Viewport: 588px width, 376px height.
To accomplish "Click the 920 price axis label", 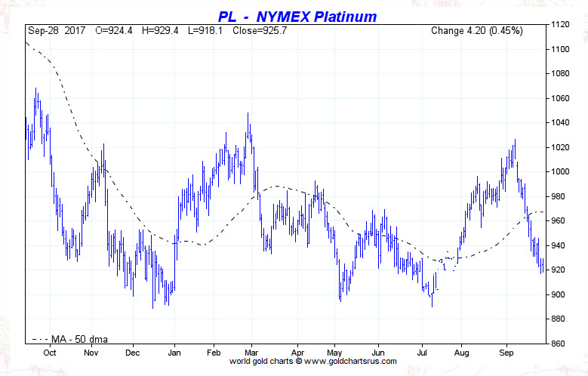I will tap(558, 270).
